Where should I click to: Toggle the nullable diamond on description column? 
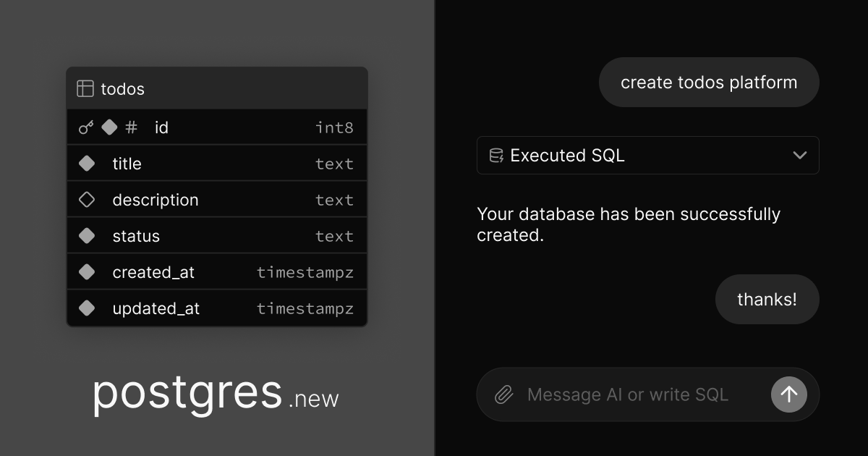tap(87, 199)
